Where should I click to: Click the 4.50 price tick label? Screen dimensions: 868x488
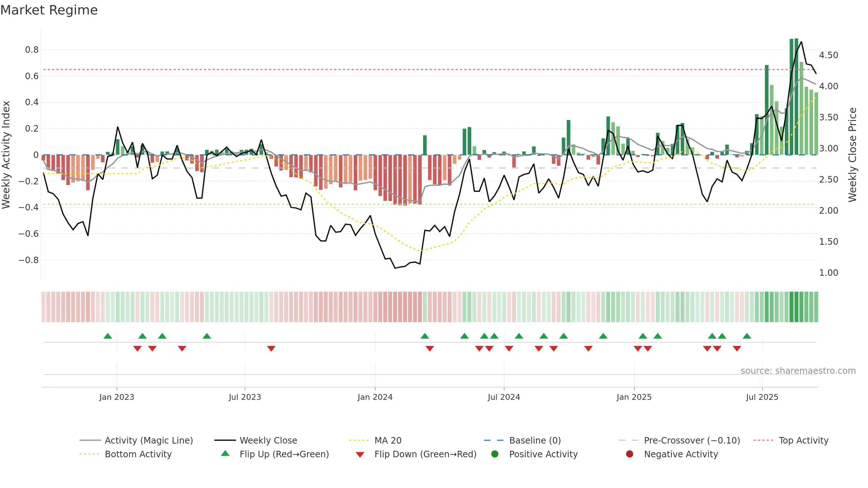click(829, 55)
